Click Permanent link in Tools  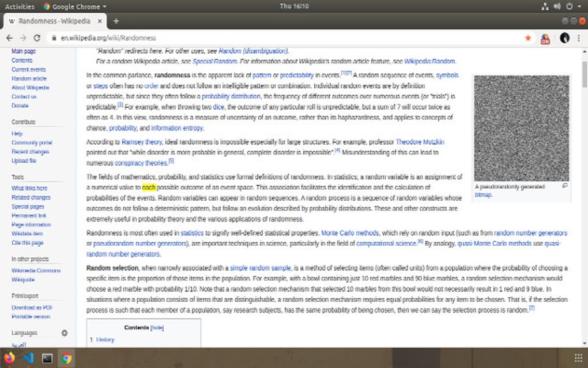click(x=29, y=215)
